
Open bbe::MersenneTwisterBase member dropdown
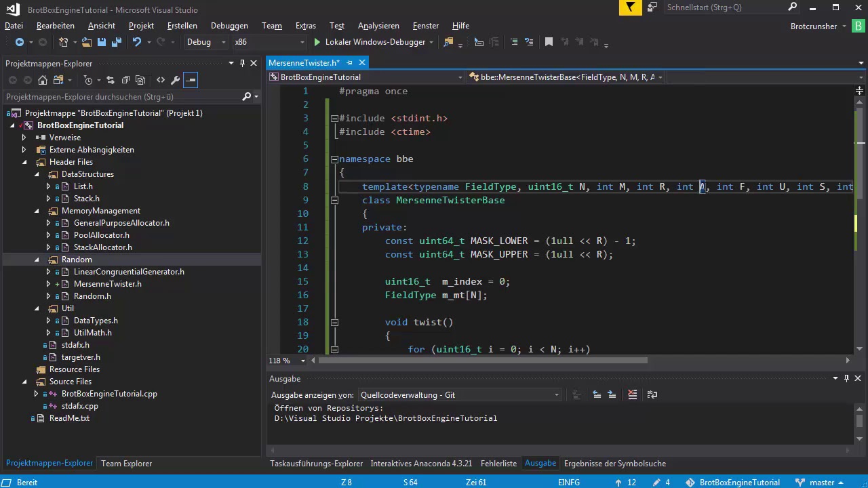click(x=567, y=77)
